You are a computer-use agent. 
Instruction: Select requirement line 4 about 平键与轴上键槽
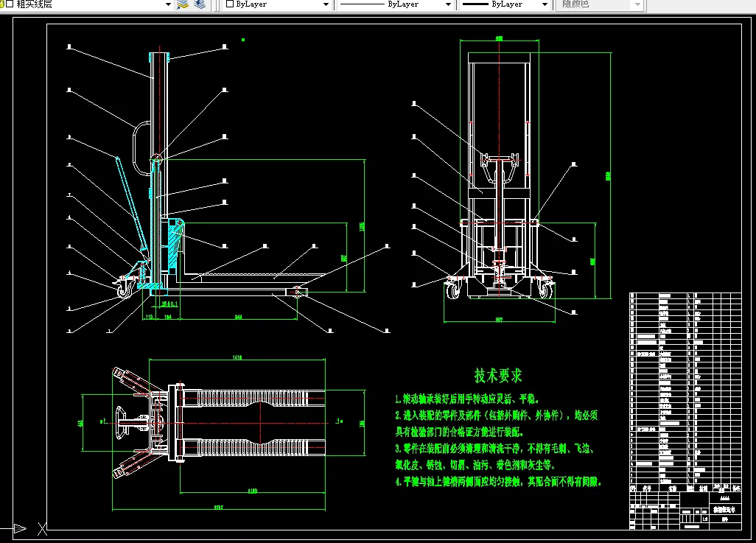(498, 481)
